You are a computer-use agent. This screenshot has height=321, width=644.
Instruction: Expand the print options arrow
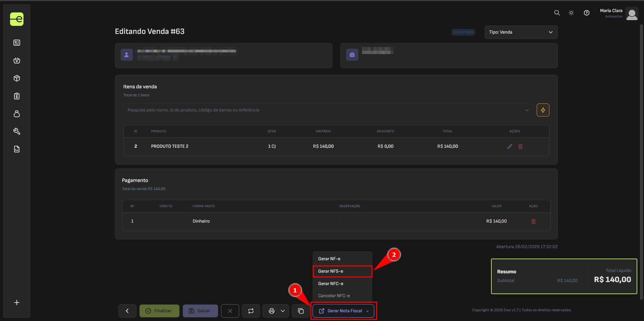pyautogui.click(x=283, y=311)
